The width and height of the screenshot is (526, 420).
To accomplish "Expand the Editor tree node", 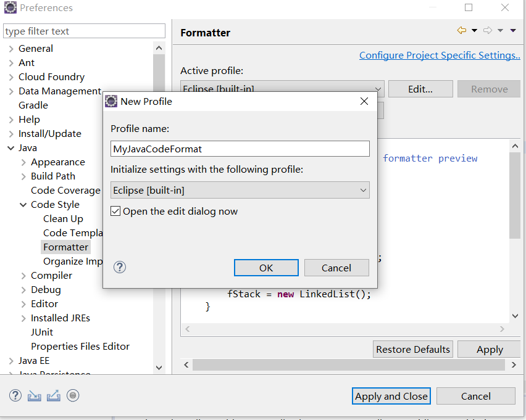I will (23, 304).
